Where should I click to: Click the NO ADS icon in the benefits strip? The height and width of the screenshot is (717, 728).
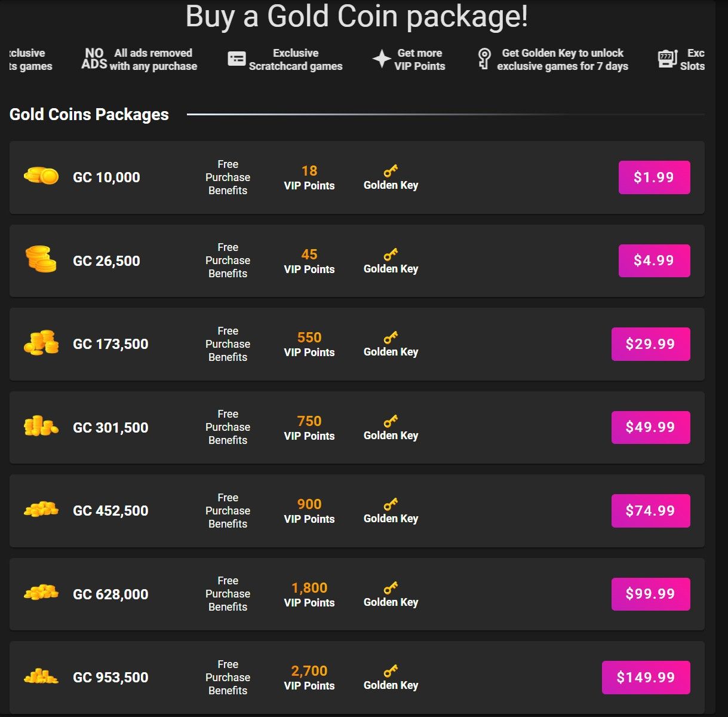click(94, 59)
